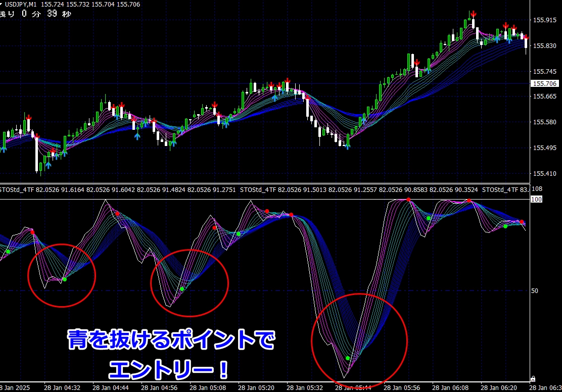The height and width of the screenshot is (392, 562).
Task: Click the green dot inside the leftmost red circle
Action: 64,279
